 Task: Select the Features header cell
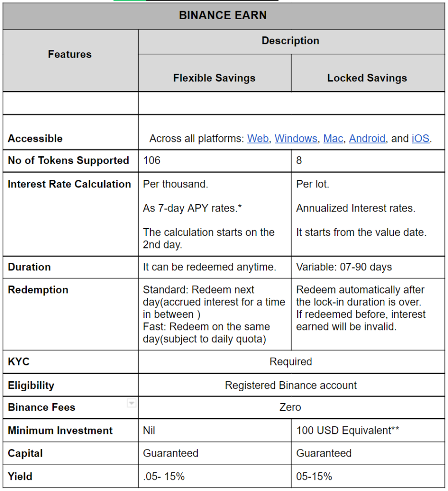tap(71, 61)
